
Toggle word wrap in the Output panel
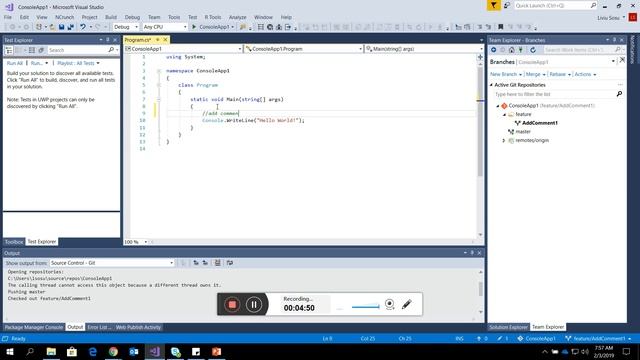230,263
